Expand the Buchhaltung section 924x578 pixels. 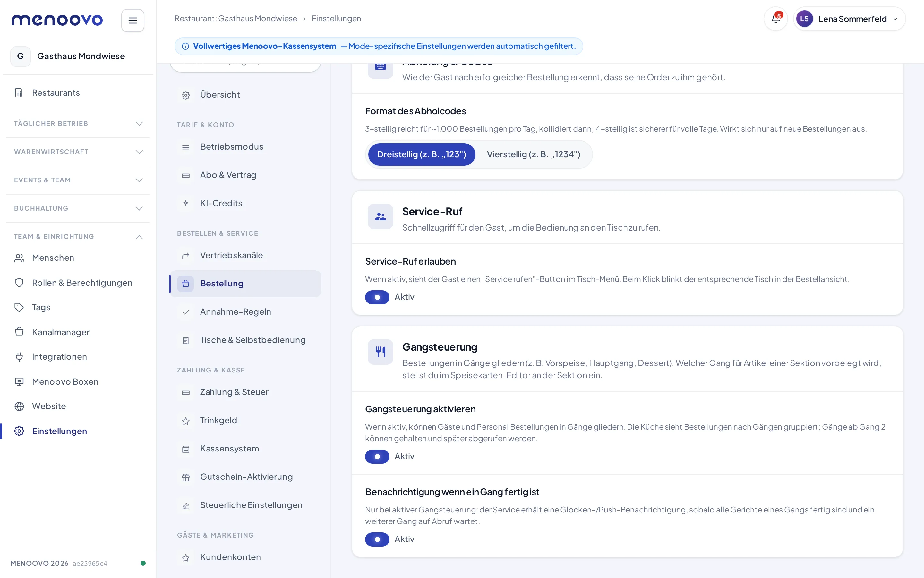[78, 208]
